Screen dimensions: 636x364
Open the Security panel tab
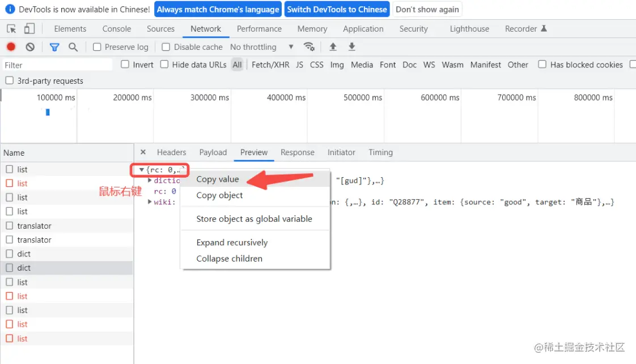413,29
